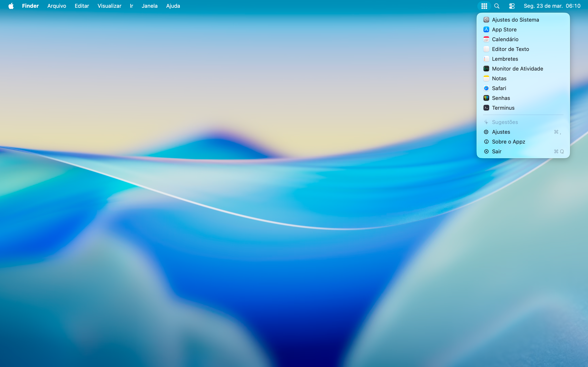Open the Senhas passwords app
The width and height of the screenshot is (588, 367).
(x=501, y=98)
